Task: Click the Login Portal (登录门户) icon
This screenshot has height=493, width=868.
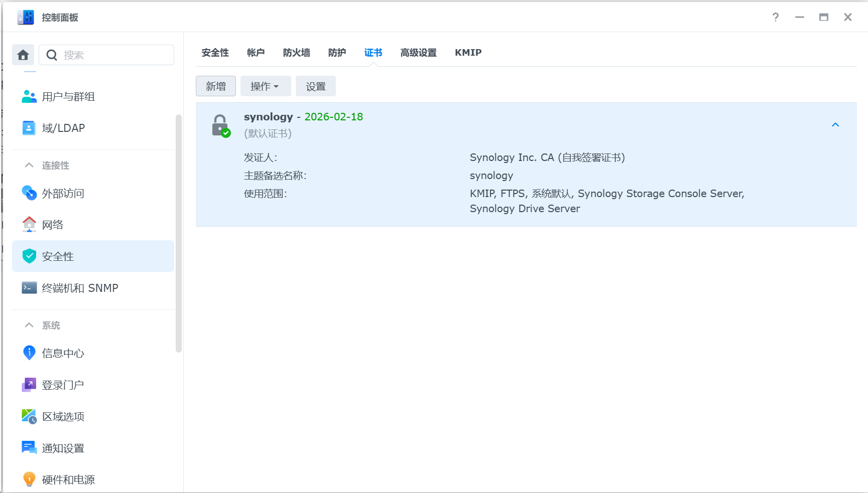Action: [29, 385]
